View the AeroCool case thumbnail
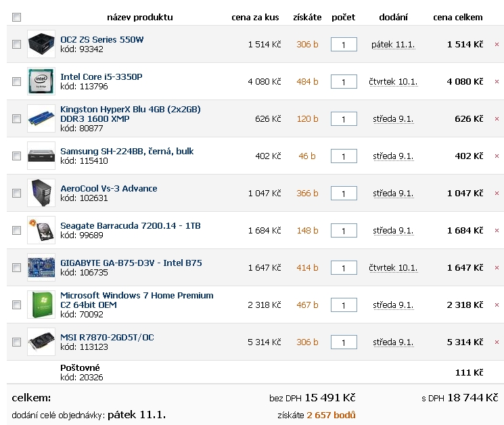504x425 pixels. (41, 193)
